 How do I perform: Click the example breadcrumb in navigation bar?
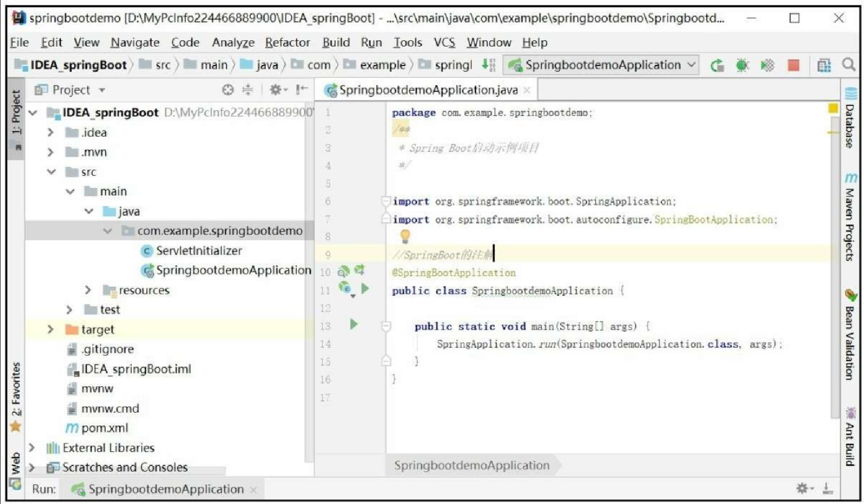[375, 65]
